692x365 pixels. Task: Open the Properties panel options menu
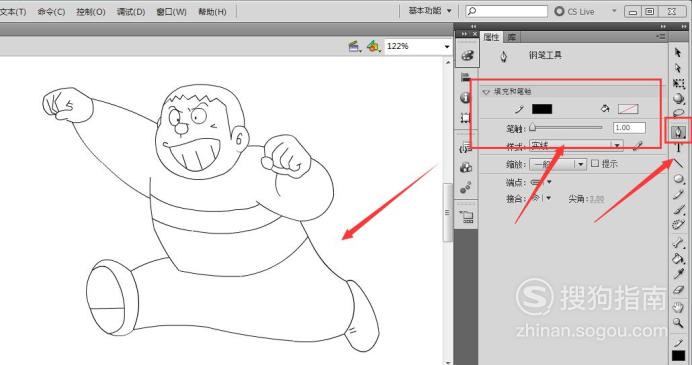coord(661,37)
